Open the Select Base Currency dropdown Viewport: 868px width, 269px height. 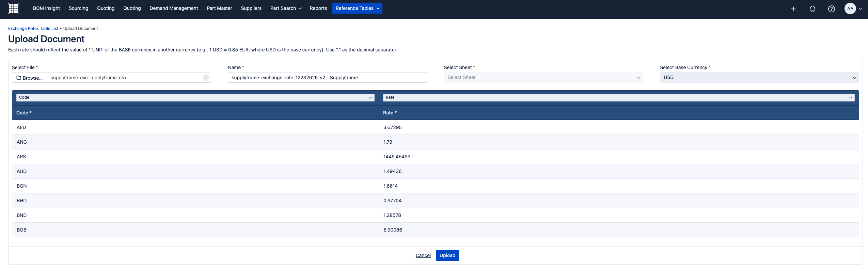(x=759, y=78)
